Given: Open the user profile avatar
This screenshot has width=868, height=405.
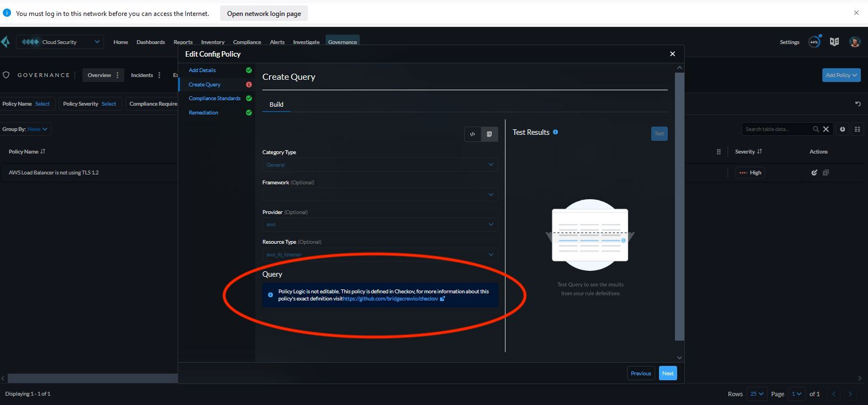Looking at the screenshot, I should [x=854, y=42].
